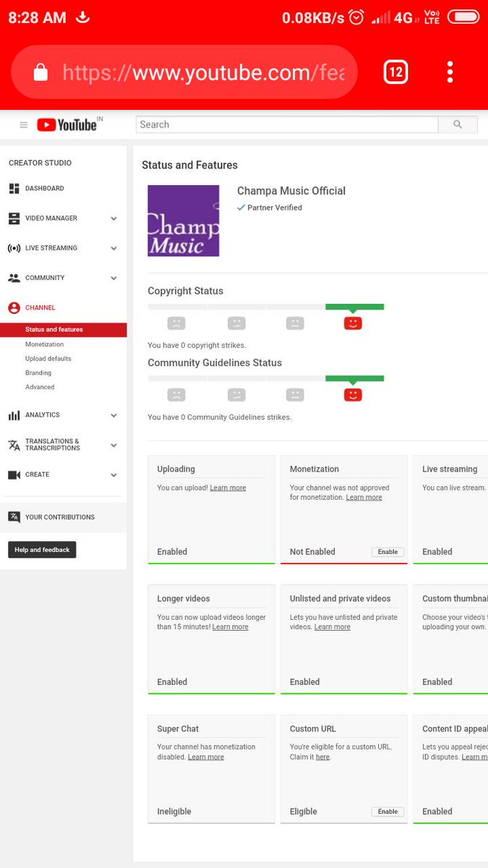488x868 pixels.
Task: Click the Your Contributions translate icon
Action: [x=14, y=517]
